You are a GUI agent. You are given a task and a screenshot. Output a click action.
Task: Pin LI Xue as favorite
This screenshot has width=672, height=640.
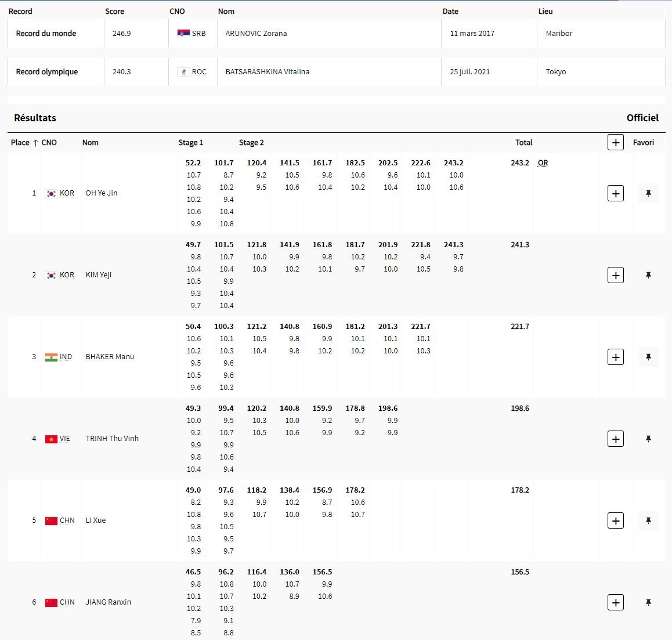[x=648, y=520]
